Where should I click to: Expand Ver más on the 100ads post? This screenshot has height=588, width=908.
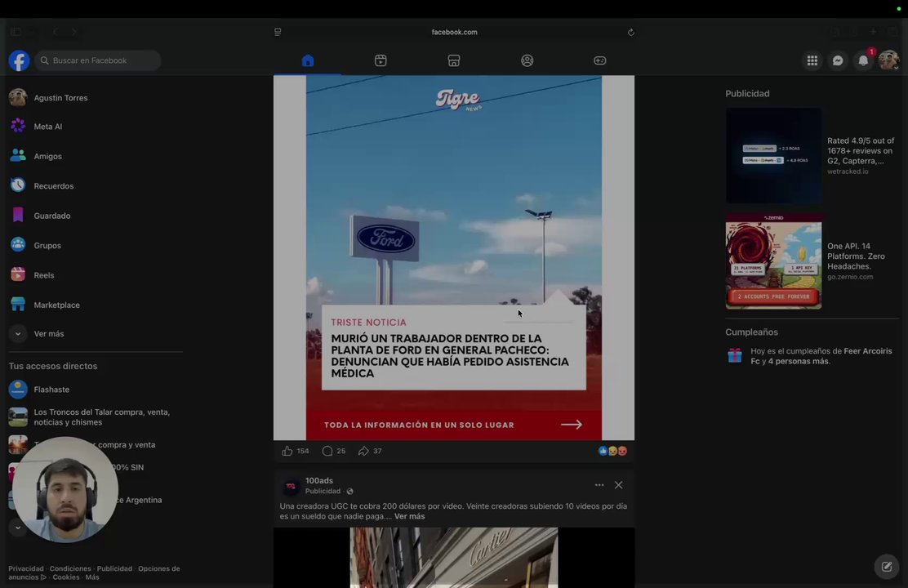pyautogui.click(x=409, y=516)
